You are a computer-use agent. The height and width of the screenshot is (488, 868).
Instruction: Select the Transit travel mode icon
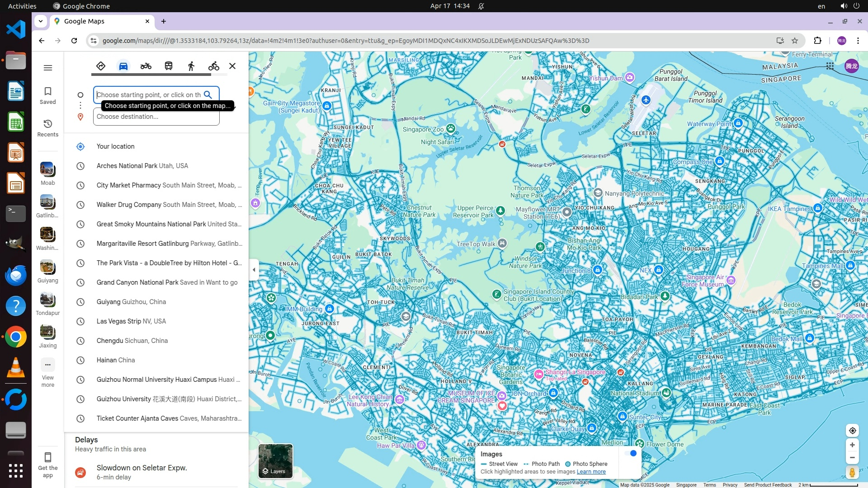click(x=169, y=66)
